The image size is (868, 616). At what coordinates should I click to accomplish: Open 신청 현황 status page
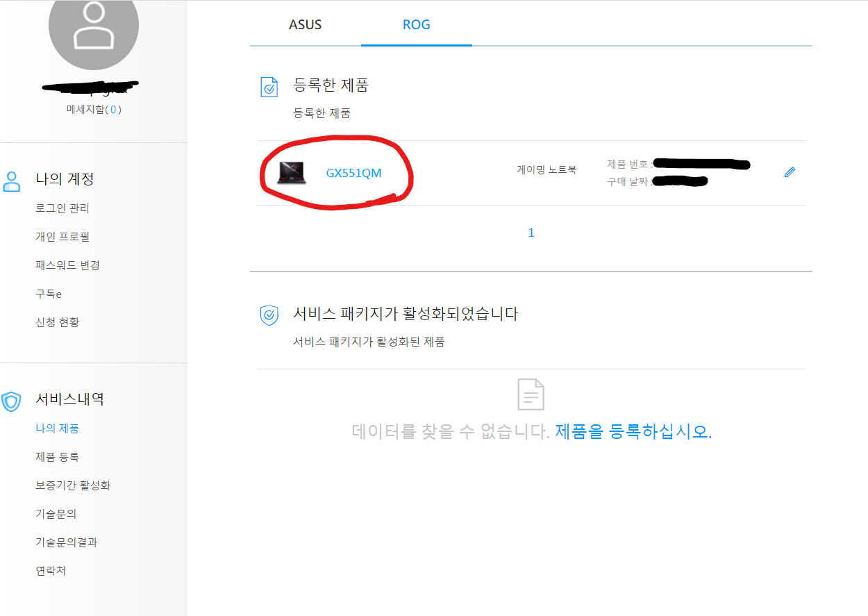[x=57, y=322]
